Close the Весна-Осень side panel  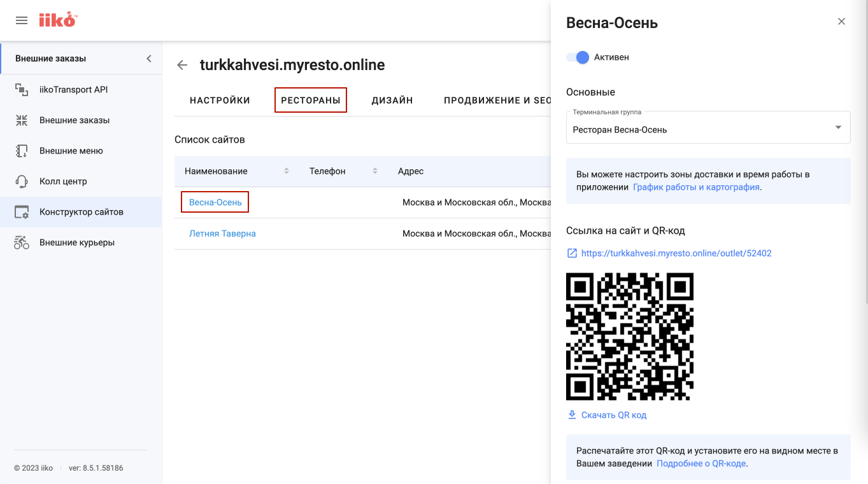click(x=841, y=22)
